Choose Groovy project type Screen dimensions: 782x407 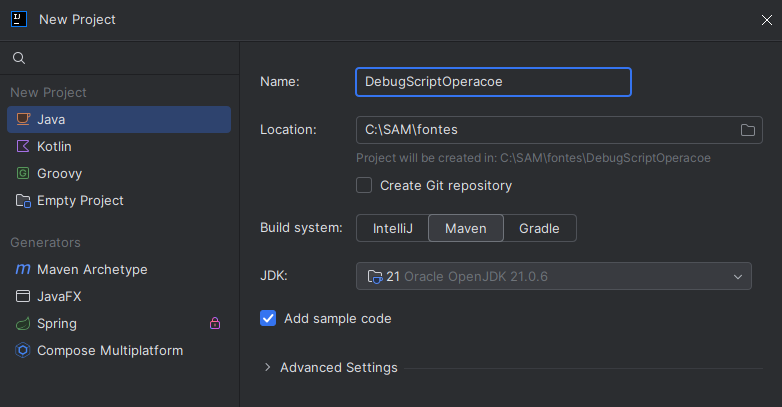point(119,173)
